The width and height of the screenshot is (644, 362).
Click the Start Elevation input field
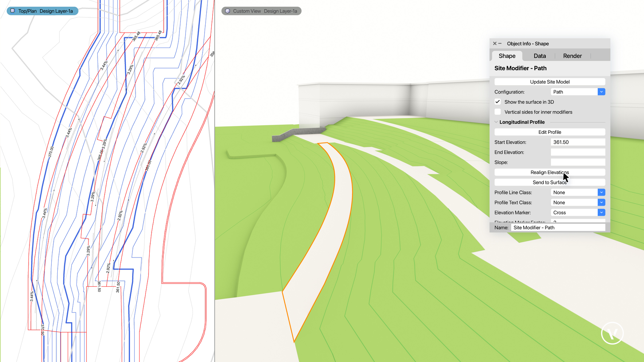pos(578,142)
